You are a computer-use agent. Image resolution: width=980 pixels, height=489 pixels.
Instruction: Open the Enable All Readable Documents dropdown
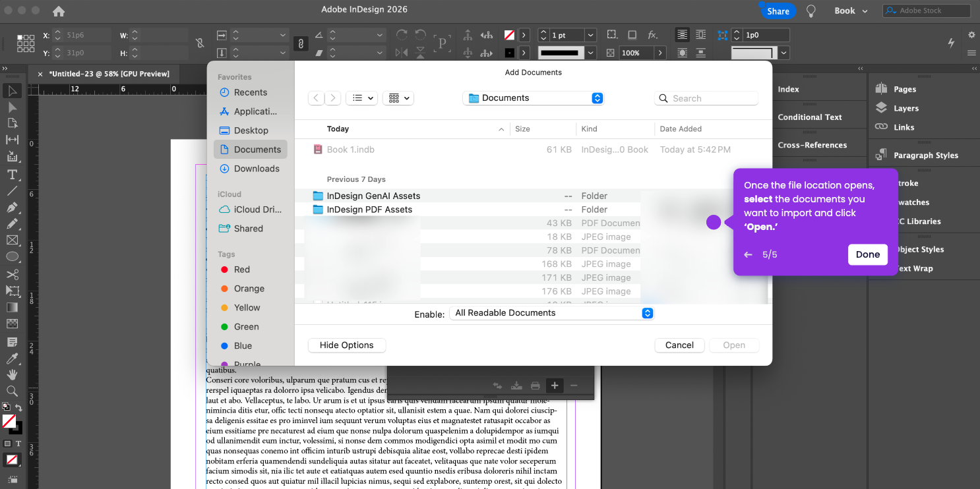pos(551,313)
